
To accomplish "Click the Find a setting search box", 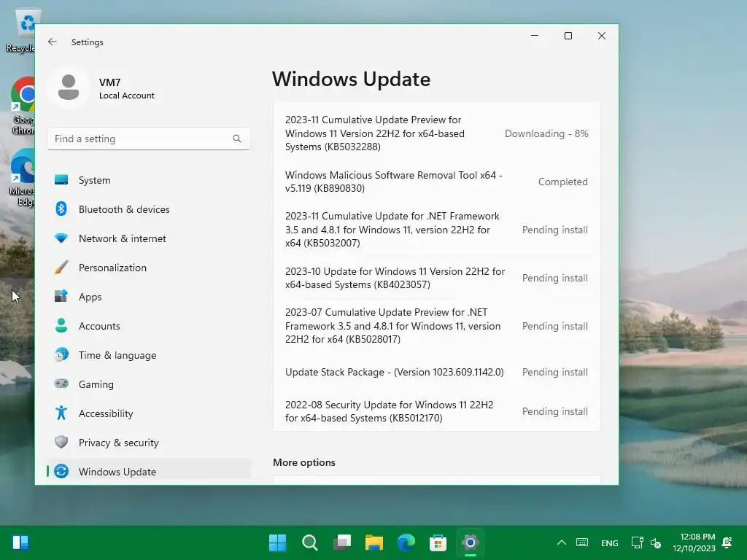I will click(149, 139).
